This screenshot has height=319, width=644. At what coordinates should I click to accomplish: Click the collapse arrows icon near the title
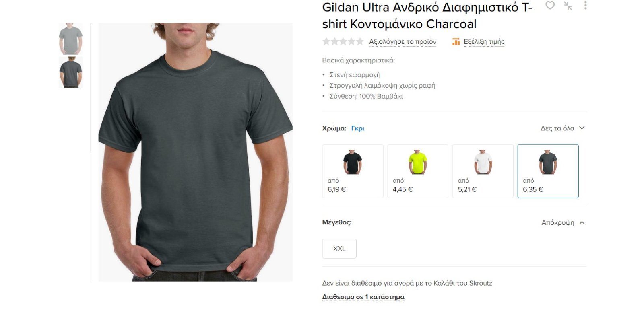(x=568, y=6)
